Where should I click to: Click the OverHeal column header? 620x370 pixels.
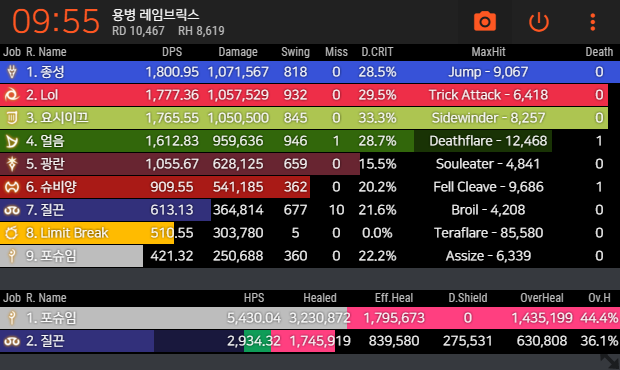[x=542, y=298]
